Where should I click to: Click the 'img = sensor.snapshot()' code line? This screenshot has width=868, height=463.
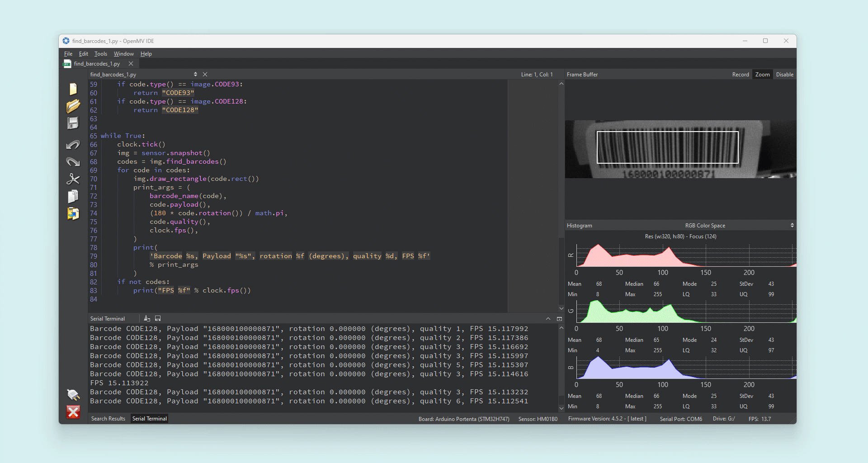(x=164, y=153)
